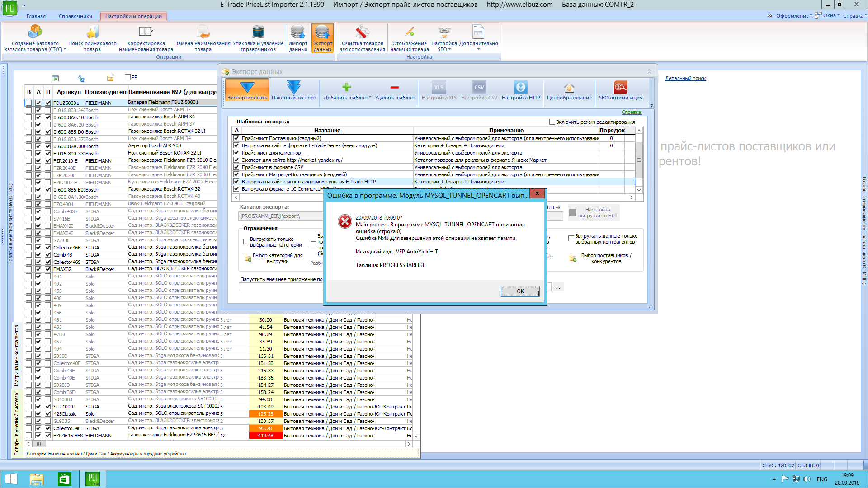Open the Импорт данных tool
This screenshot has height=488, width=868.
298,38
